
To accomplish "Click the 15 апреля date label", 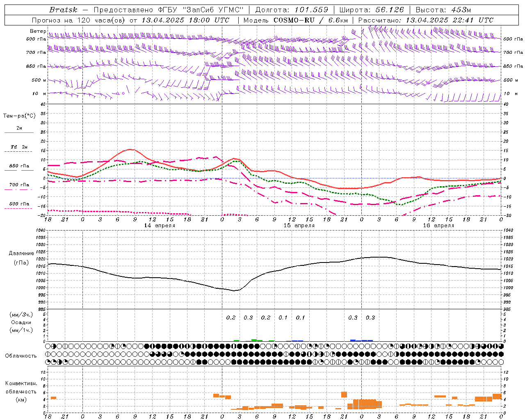I will 299,226.
